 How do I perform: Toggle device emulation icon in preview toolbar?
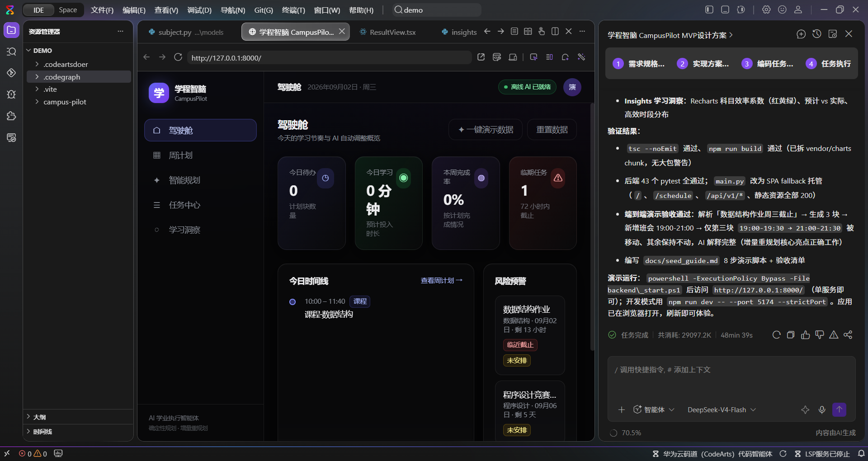click(513, 57)
